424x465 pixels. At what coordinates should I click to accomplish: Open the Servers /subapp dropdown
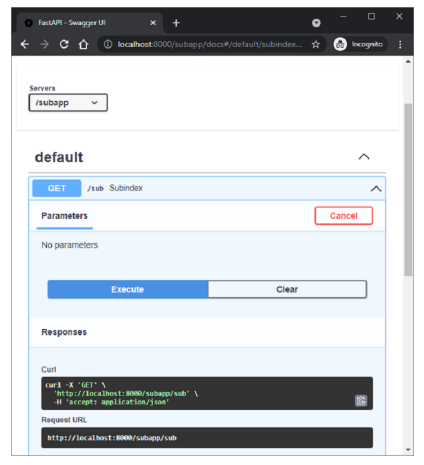point(68,103)
